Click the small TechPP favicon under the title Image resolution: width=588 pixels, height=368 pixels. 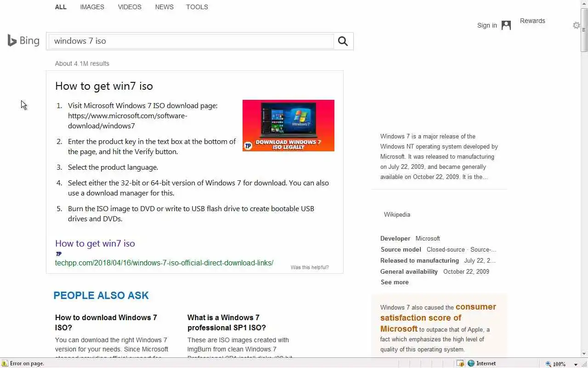tap(58, 253)
